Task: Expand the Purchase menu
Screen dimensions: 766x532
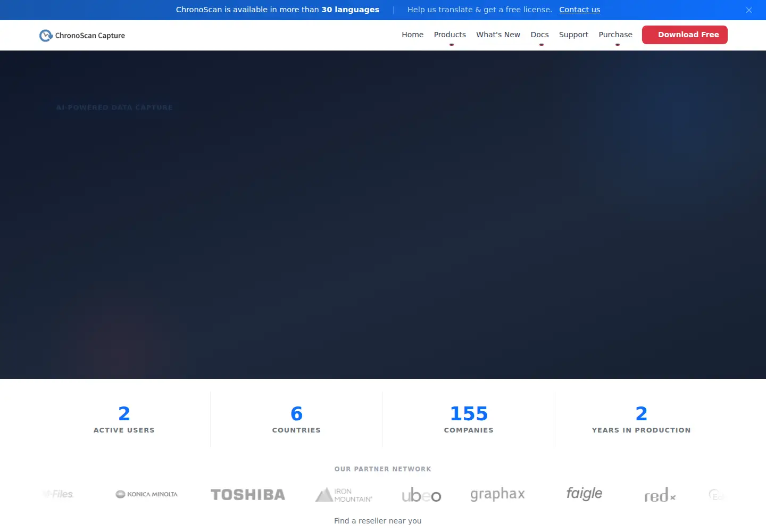Action: click(x=615, y=35)
